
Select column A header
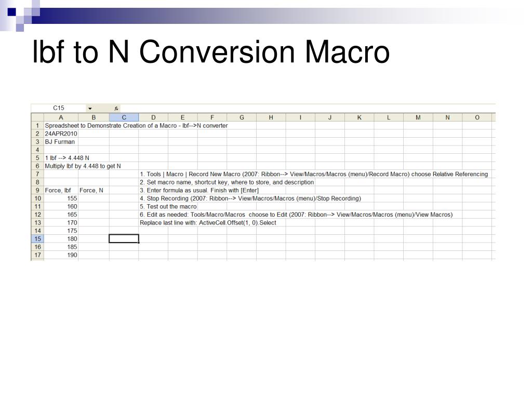pos(61,117)
